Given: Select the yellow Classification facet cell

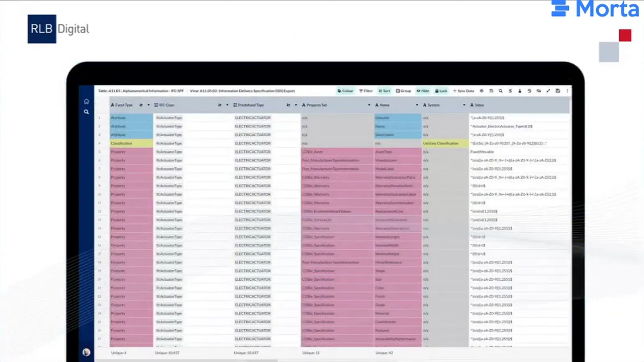Looking at the screenshot, I should (131, 143).
